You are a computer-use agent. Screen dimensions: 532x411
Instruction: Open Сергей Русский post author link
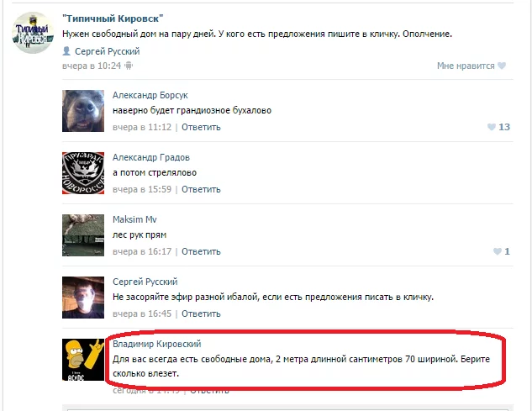click(108, 51)
